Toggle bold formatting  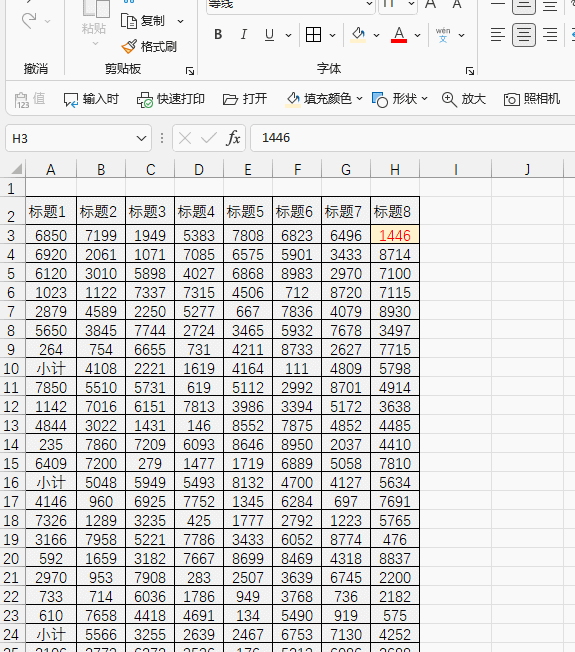[218, 35]
